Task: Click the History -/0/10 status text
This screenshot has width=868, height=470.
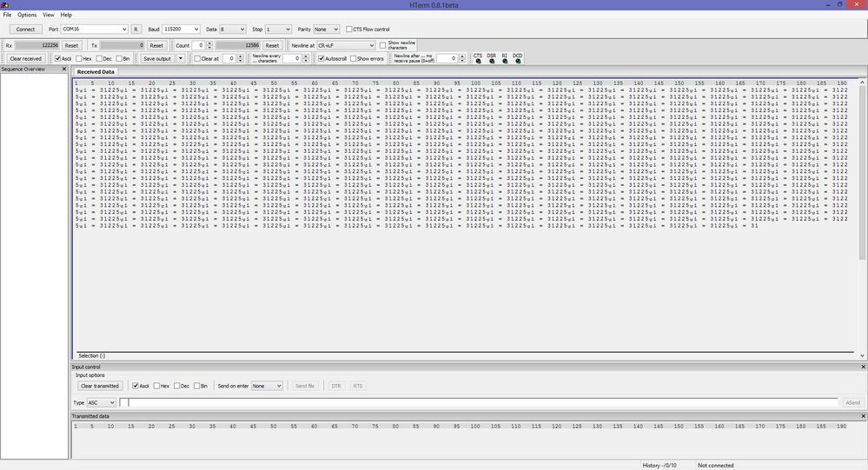Action: [659, 466]
